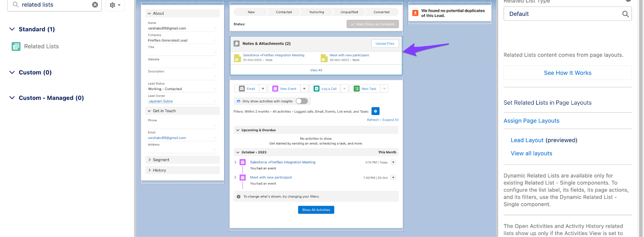This screenshot has width=644, height=237.
Task: Select the Converted status stage
Action: [381, 12]
